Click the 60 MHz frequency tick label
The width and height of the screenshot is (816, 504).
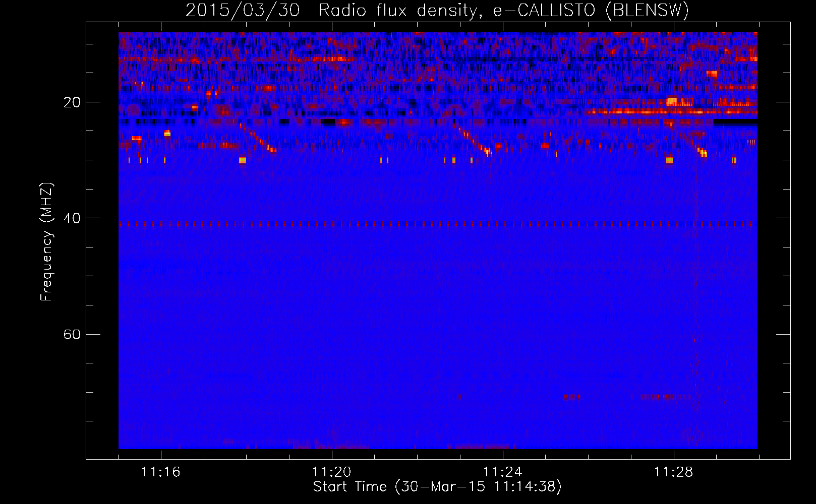coord(72,334)
